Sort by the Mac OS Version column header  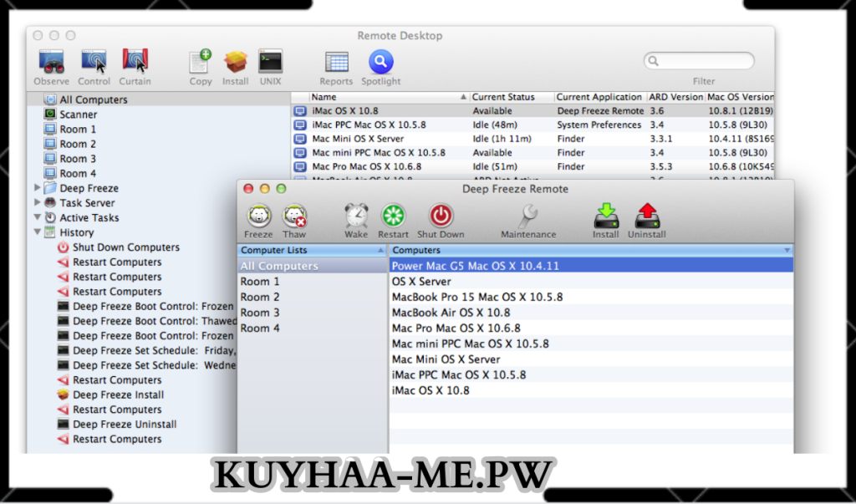click(740, 97)
